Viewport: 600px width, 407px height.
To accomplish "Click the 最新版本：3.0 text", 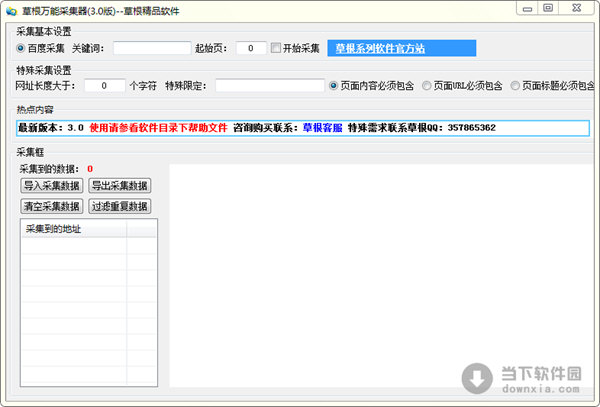I will [x=51, y=128].
